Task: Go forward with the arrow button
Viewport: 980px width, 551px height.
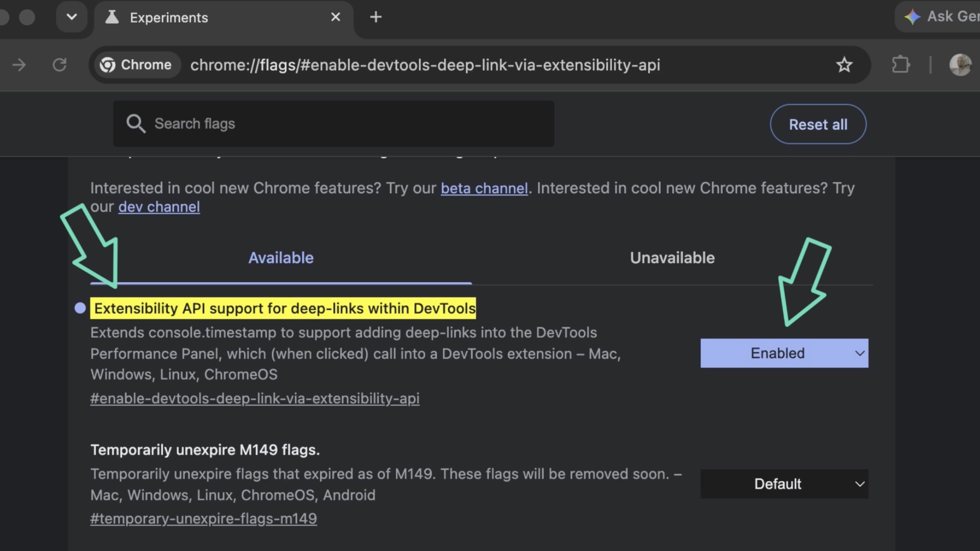Action: pos(19,65)
